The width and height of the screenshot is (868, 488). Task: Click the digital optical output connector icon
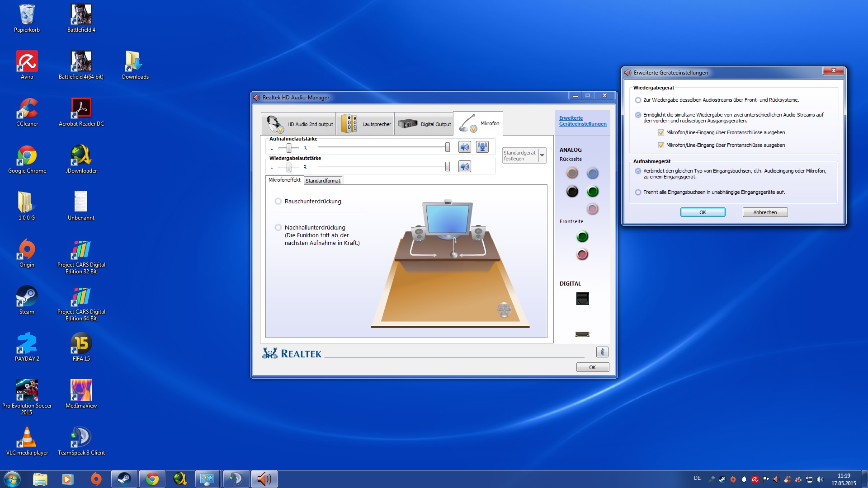(582, 299)
